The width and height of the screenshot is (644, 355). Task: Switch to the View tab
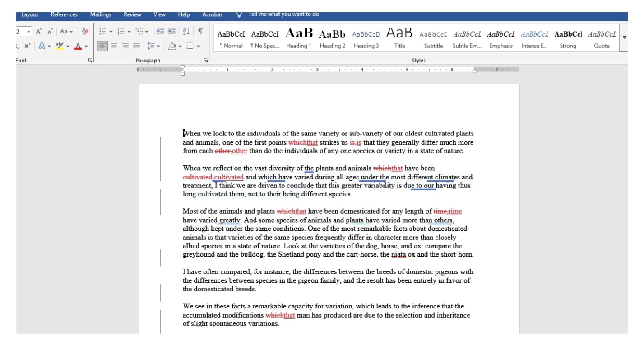coord(159,14)
